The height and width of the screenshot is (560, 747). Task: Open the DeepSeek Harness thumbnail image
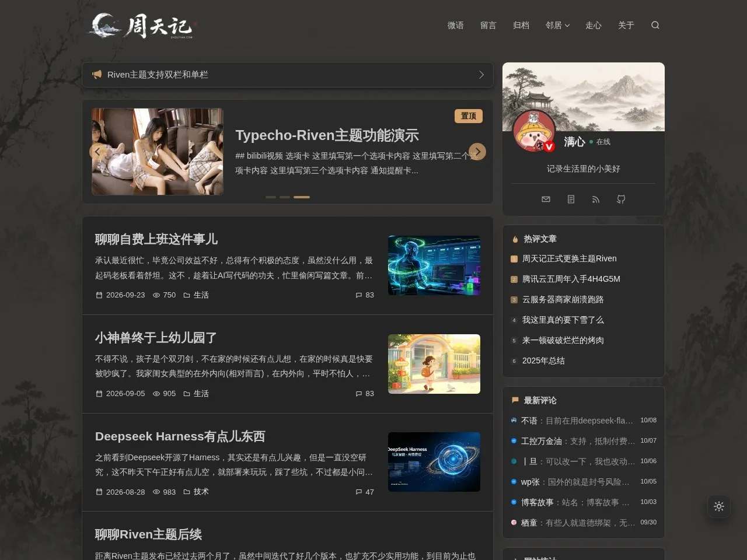click(434, 462)
